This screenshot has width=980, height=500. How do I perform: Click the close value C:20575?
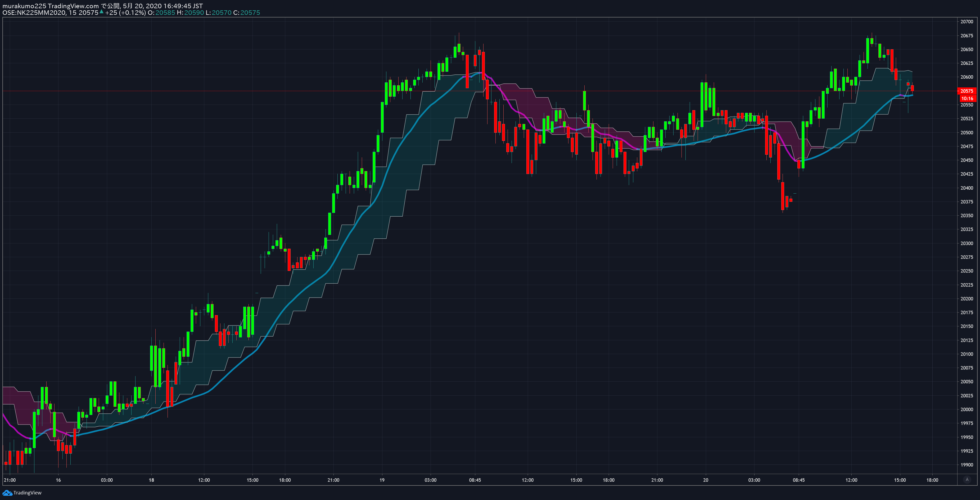point(247,12)
